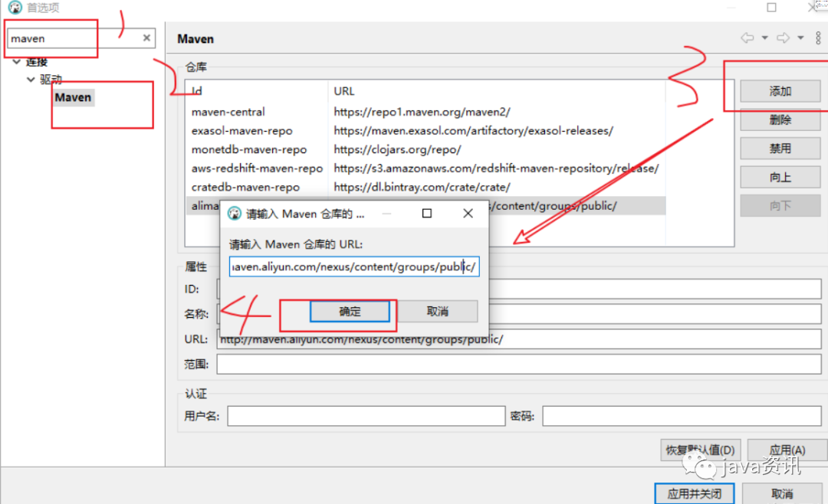This screenshot has height=504, width=828.
Task: Click the bottom 取消 button of preferences
Action: pyautogui.click(x=783, y=494)
